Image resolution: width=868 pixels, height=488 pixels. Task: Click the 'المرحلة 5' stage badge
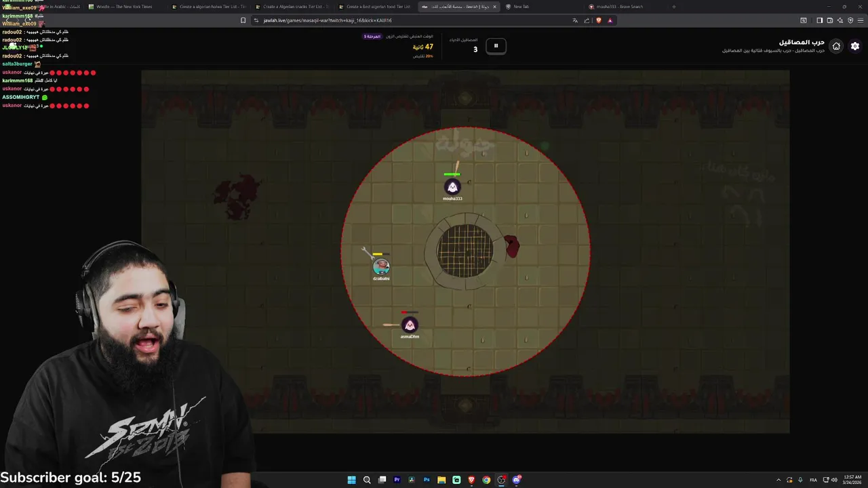[372, 37]
